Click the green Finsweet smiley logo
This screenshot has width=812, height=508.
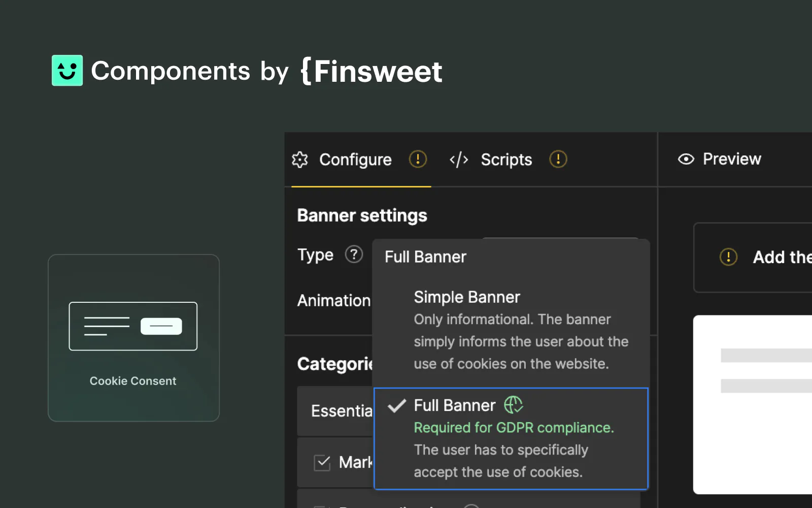[x=67, y=71]
